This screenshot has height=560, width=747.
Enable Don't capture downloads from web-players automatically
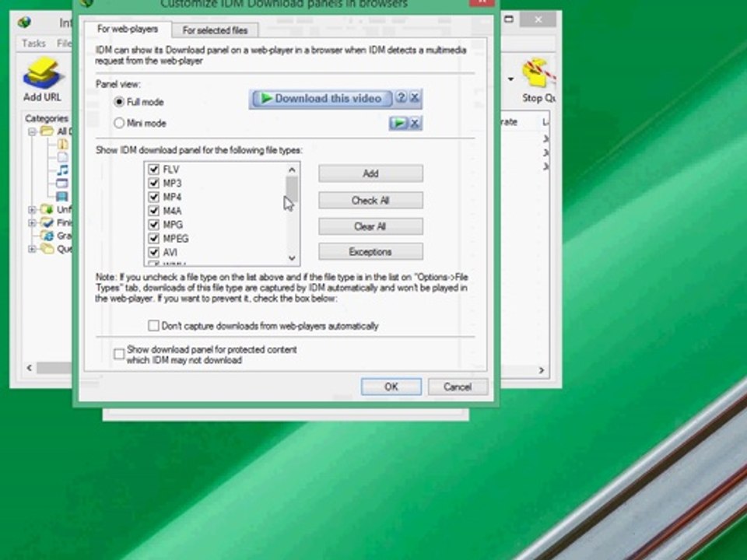coord(153,326)
